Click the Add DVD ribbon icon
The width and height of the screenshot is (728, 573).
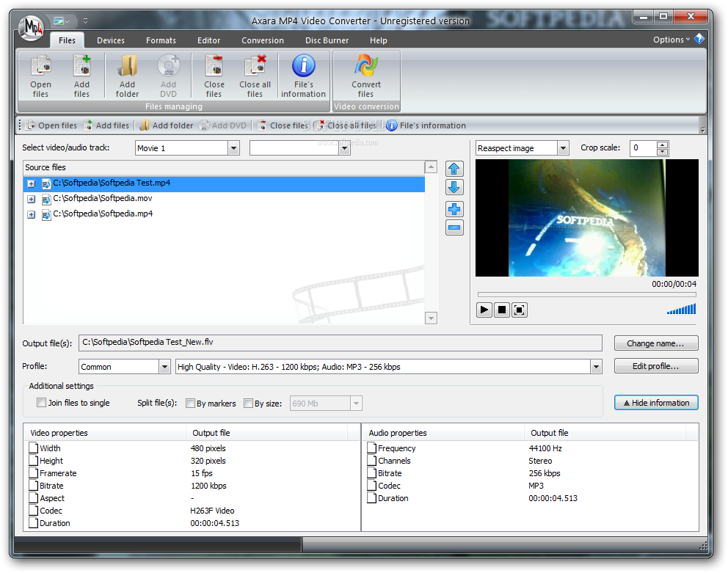tap(168, 76)
